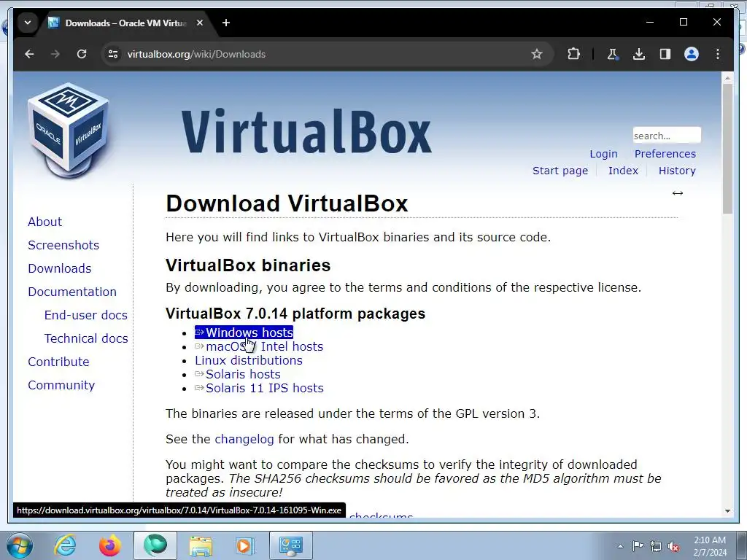Expand the tab search dropdown arrow

coord(28,23)
